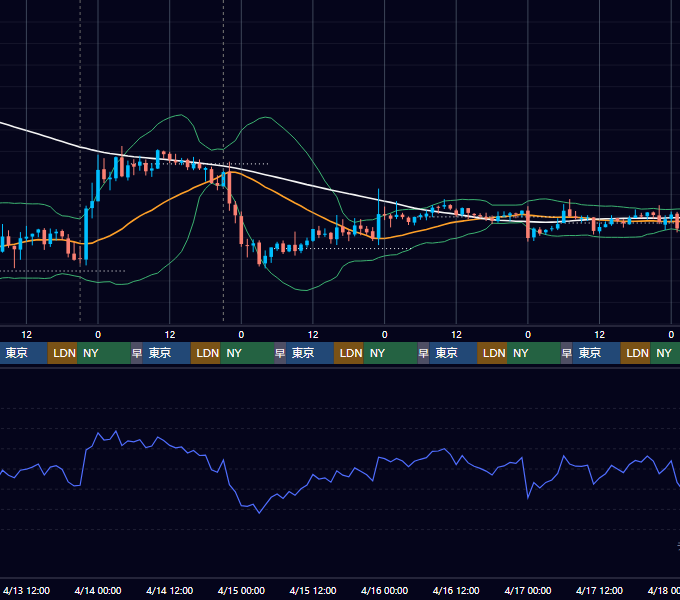Click the LDN session block on 4/13 evening
Image resolution: width=680 pixels, height=600 pixels.
pyautogui.click(x=62, y=353)
